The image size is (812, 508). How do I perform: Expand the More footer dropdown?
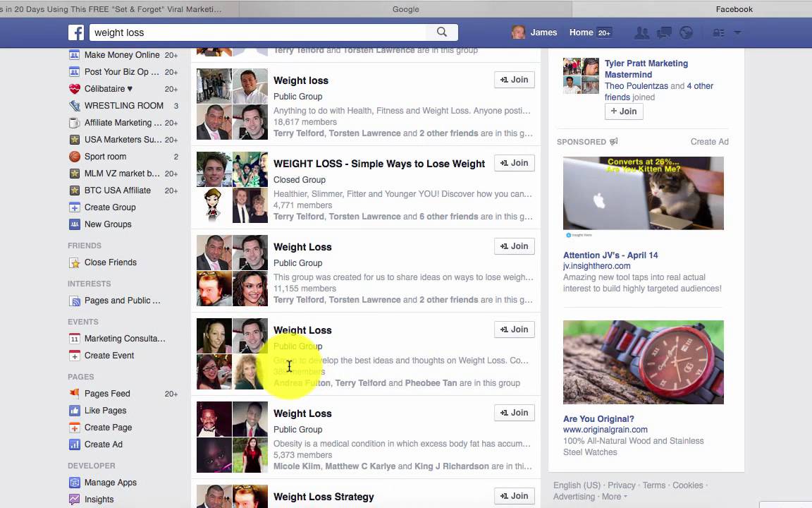pyautogui.click(x=614, y=497)
